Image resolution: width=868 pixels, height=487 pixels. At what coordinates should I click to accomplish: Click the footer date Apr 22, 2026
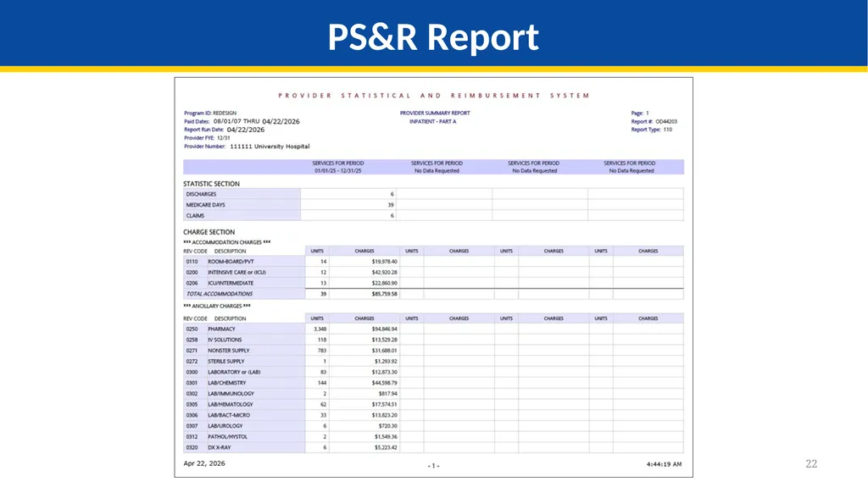click(x=204, y=464)
